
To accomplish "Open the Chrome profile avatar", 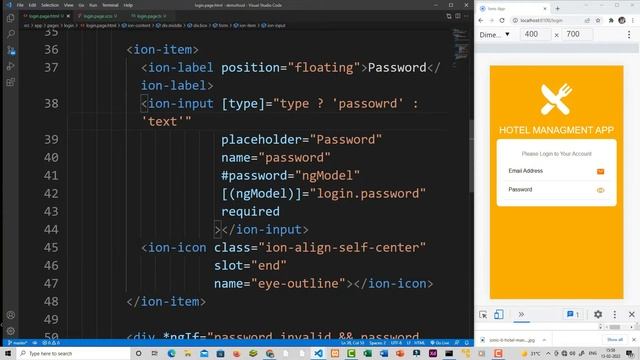I will [622, 20].
